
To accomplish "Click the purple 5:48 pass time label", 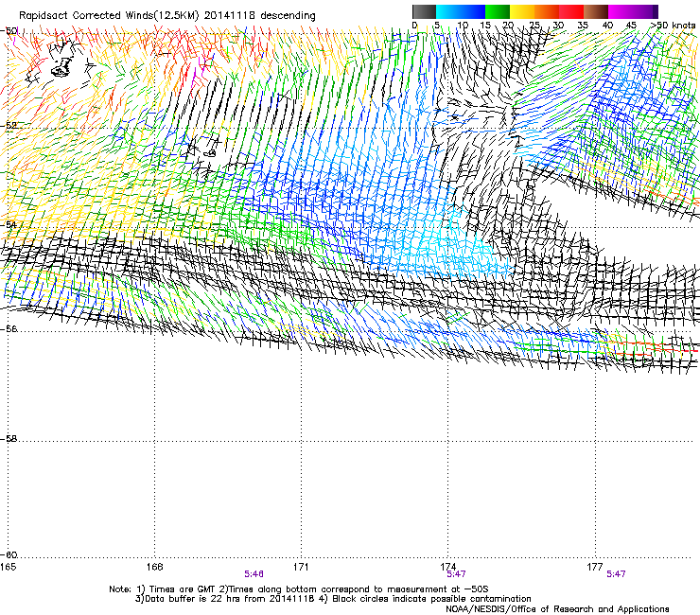I will (254, 574).
